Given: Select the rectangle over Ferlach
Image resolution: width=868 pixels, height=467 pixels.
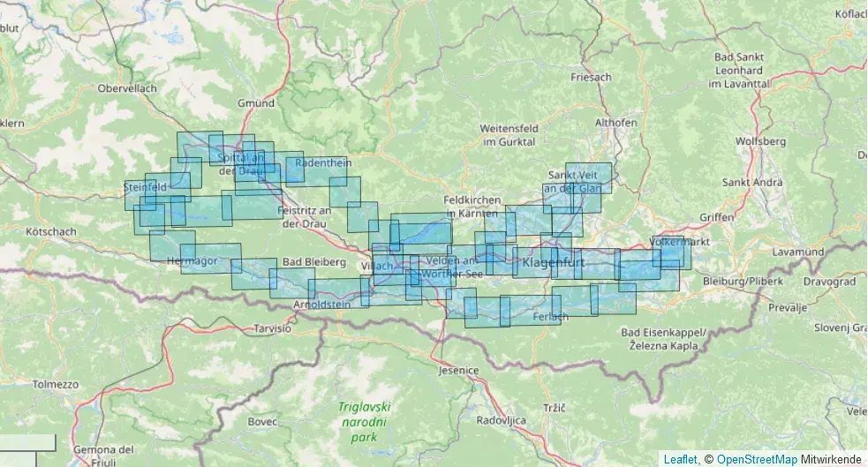Looking at the screenshot, I should [531, 311].
